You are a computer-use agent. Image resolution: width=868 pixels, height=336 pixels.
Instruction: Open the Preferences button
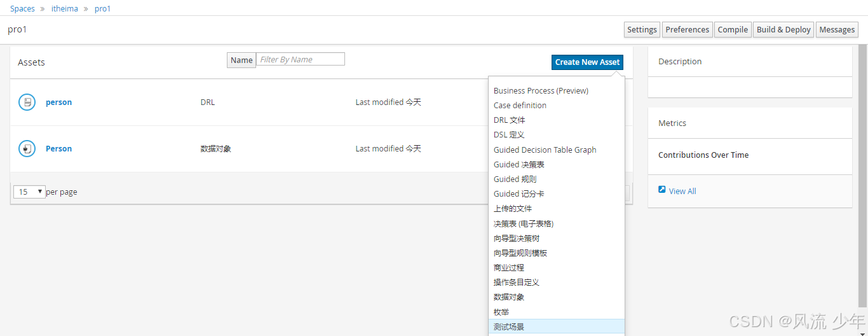[x=687, y=29]
